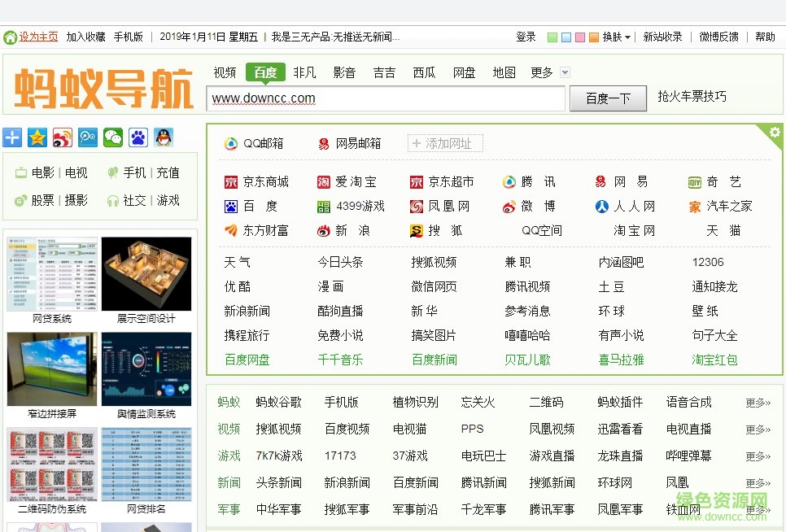Switch to the 视频 search tab

point(224,72)
